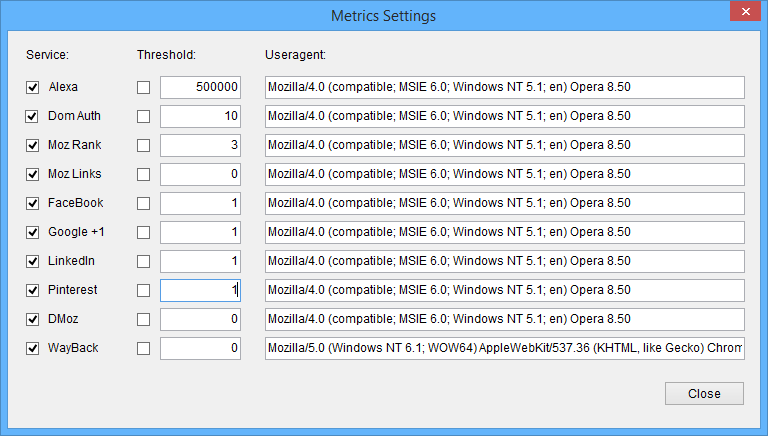Uncheck the FaceBook service checkbox
768x436 pixels.
(33, 204)
